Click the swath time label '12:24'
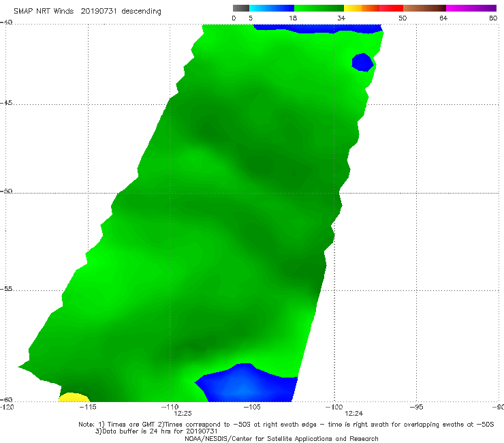The image size is (504, 443). 354,414
